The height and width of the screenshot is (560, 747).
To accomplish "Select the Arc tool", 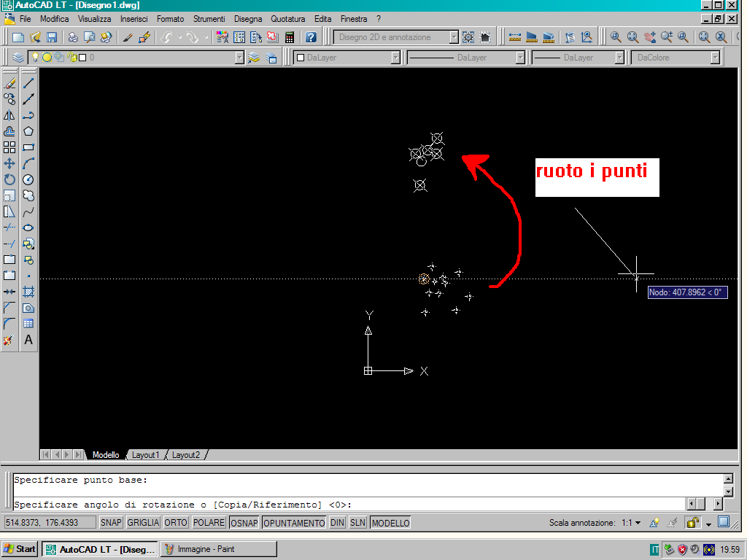I will (x=28, y=163).
